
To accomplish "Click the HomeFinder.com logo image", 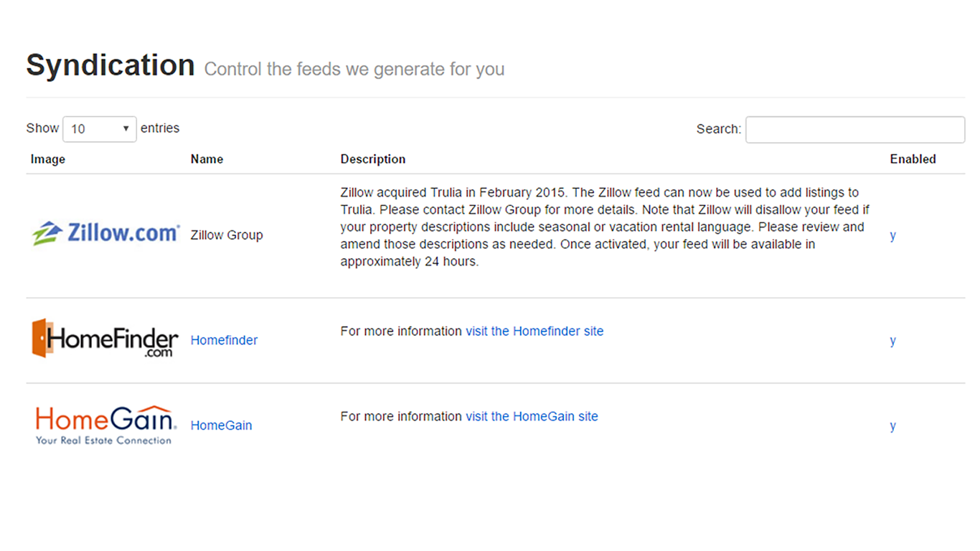I will click(105, 339).
